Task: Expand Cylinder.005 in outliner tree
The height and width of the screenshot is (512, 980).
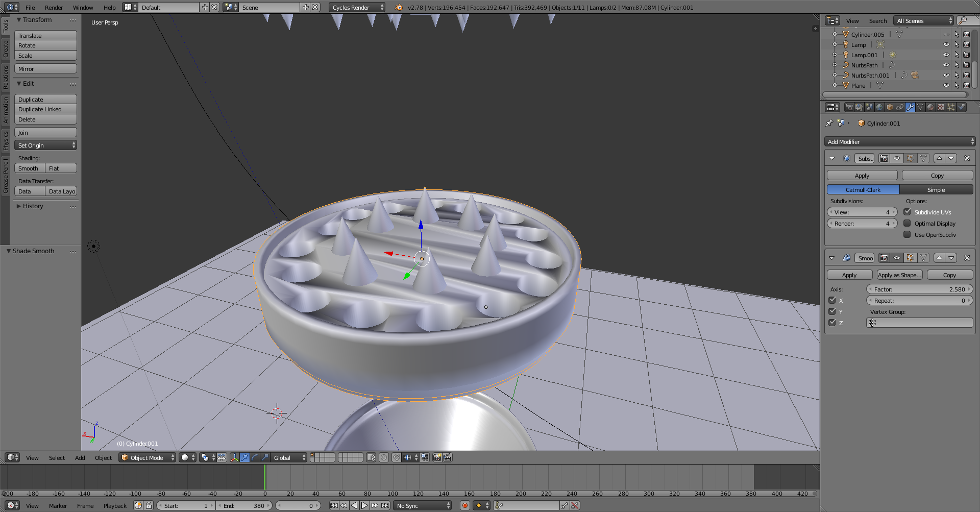Action: click(835, 34)
